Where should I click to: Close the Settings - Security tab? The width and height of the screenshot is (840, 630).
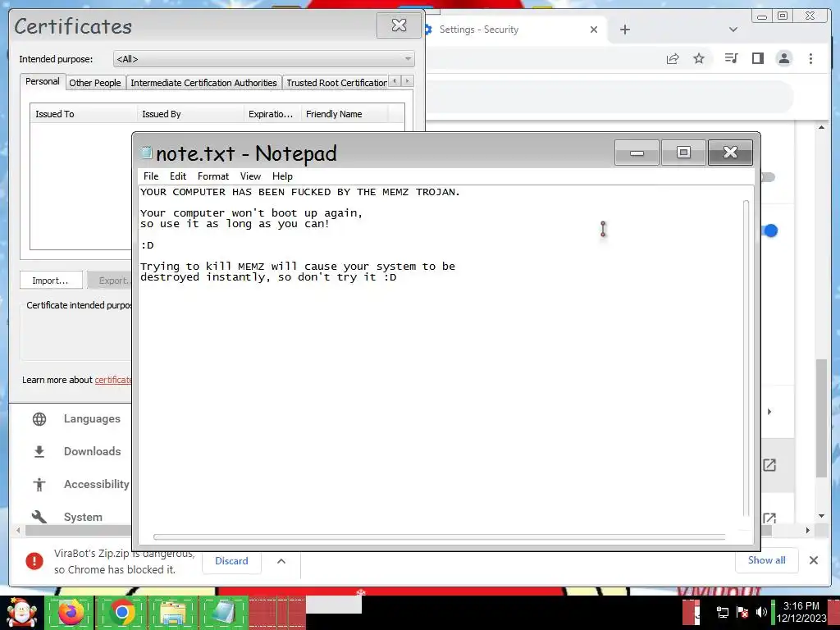[x=594, y=30]
